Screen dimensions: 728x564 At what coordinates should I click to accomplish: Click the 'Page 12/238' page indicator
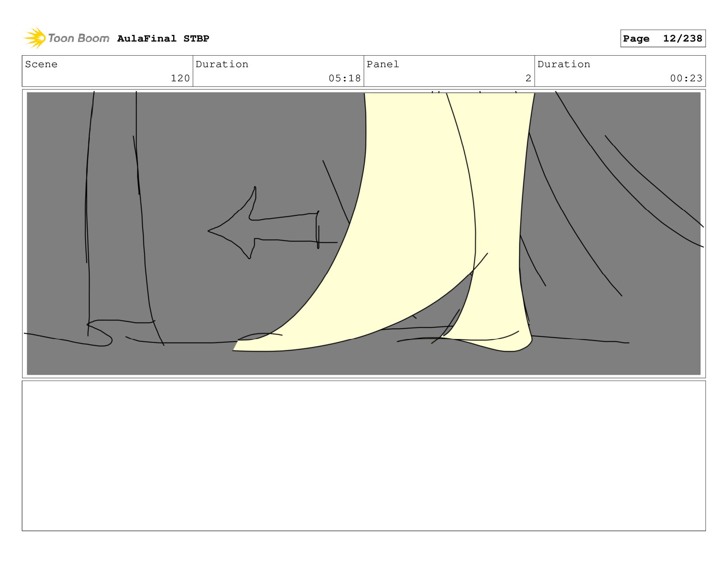pyautogui.click(x=663, y=38)
